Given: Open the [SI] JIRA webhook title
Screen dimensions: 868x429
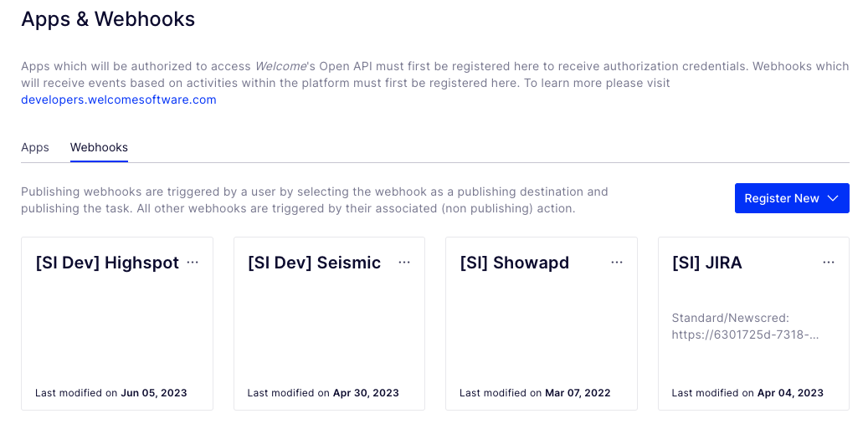Looking at the screenshot, I should tap(706, 263).
